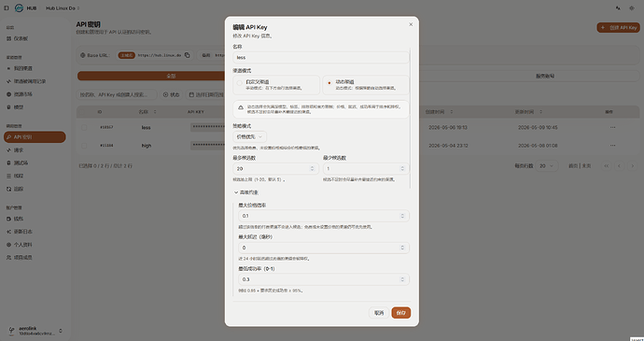Viewport: 644px width, 341px height.
Task: Open the Hub Linux Do workspace switcher
Action: [x=63, y=7]
